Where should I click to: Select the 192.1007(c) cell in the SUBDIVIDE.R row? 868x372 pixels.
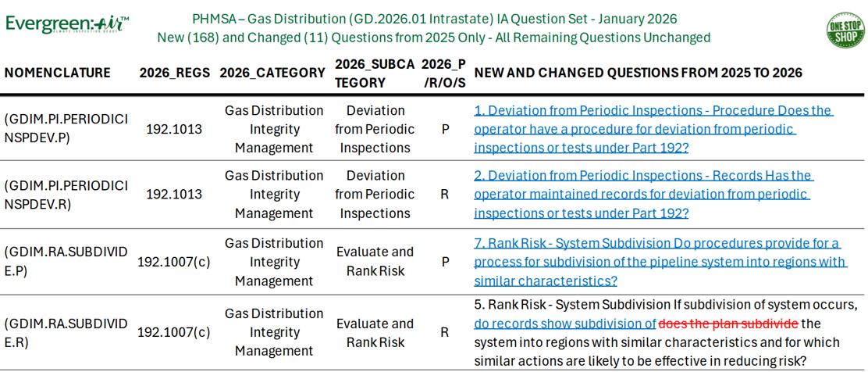pyautogui.click(x=174, y=332)
